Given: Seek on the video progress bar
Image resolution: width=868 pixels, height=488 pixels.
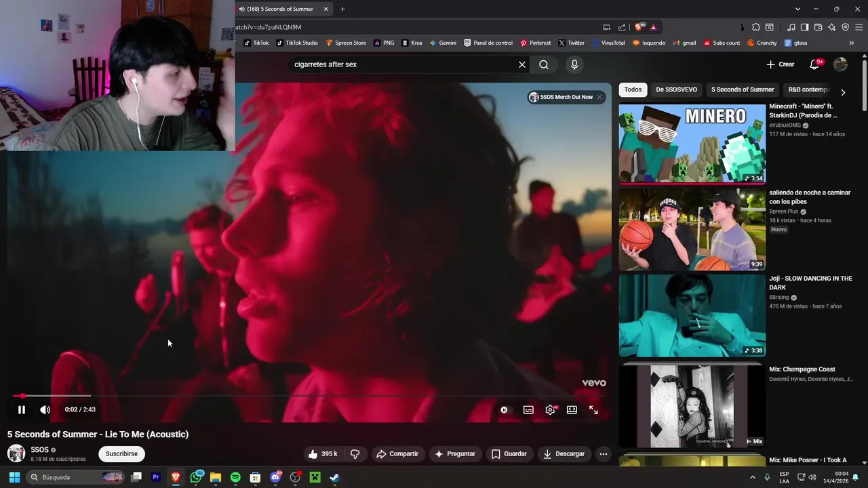Looking at the screenshot, I should click(309, 396).
